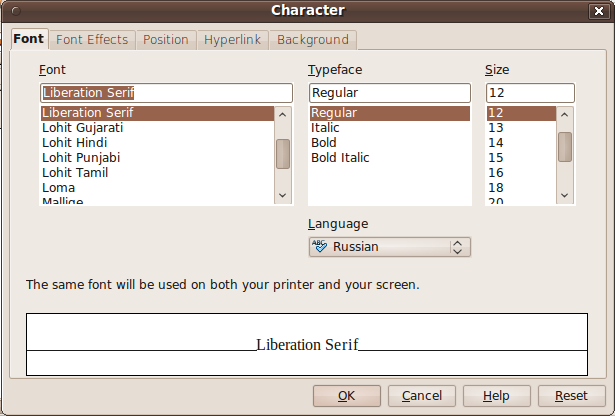This screenshot has height=416, width=615.
Task: Open the Language dropdown showing Russian
Action: tap(390, 247)
